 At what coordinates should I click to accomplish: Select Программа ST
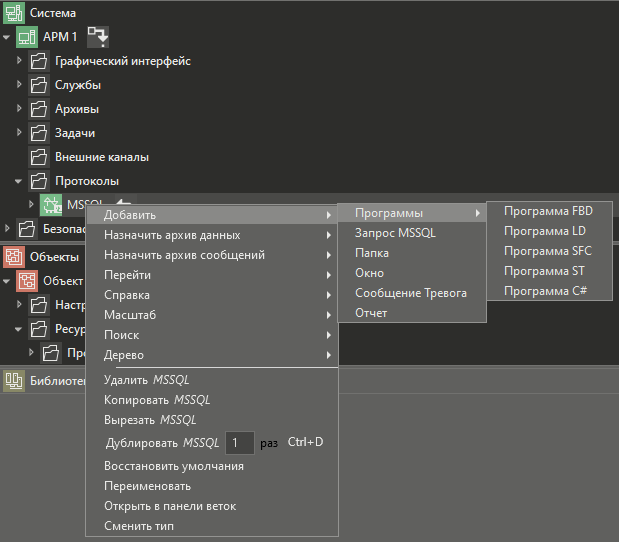[550, 271]
